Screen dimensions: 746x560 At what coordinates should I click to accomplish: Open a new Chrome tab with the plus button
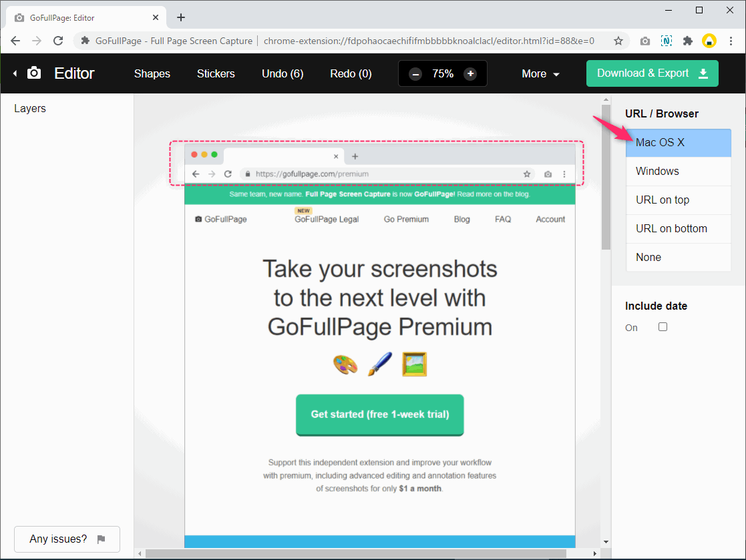pos(181,17)
